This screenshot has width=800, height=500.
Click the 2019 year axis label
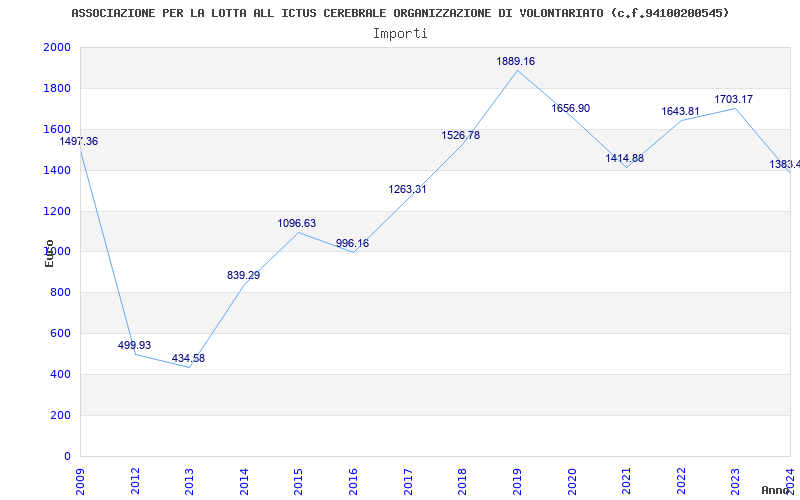[517, 481]
